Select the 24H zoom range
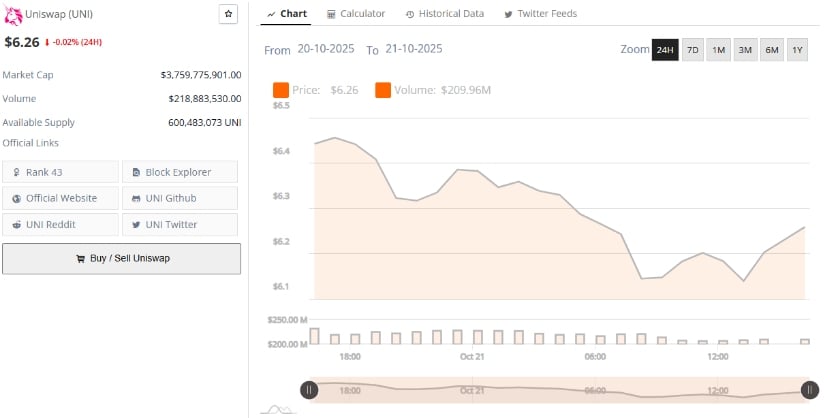 click(x=665, y=50)
